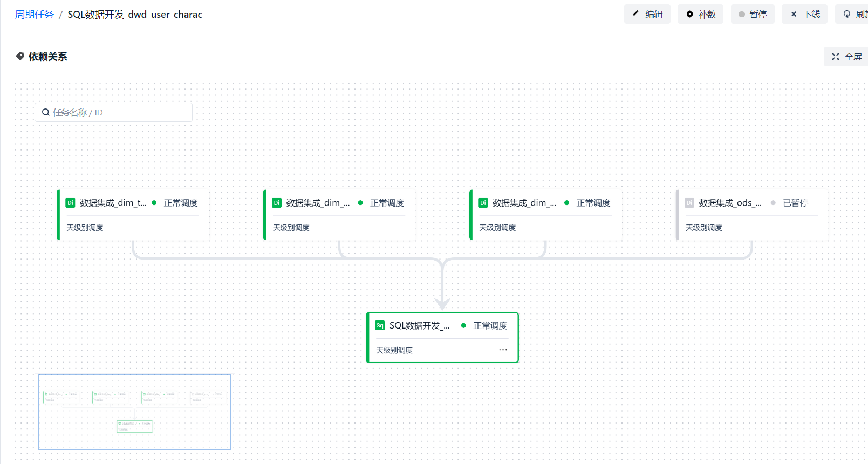Take the task offline with 下线

point(804,14)
